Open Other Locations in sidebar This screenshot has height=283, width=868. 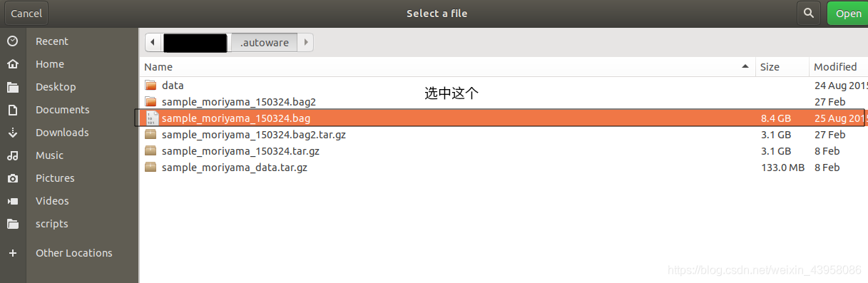(x=74, y=253)
